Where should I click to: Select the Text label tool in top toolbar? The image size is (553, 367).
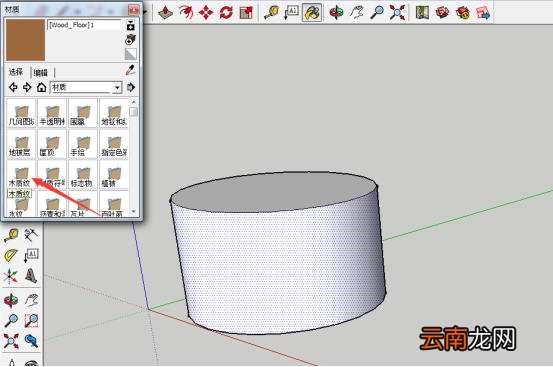pyautogui.click(x=292, y=13)
